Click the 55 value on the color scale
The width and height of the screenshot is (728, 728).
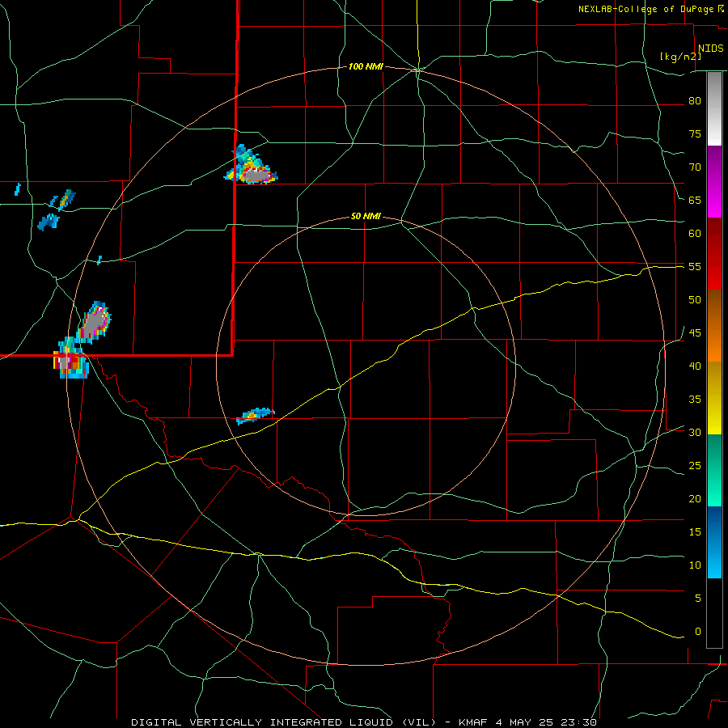pos(695,266)
